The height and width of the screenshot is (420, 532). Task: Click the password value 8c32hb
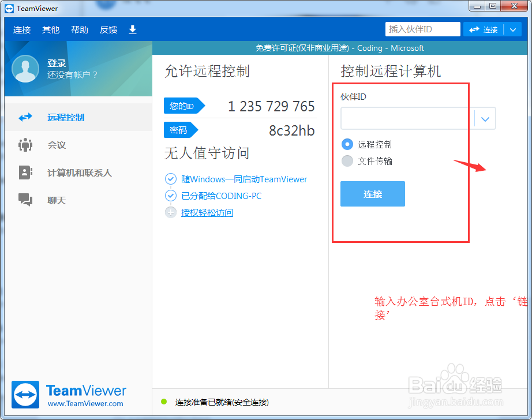tap(292, 130)
